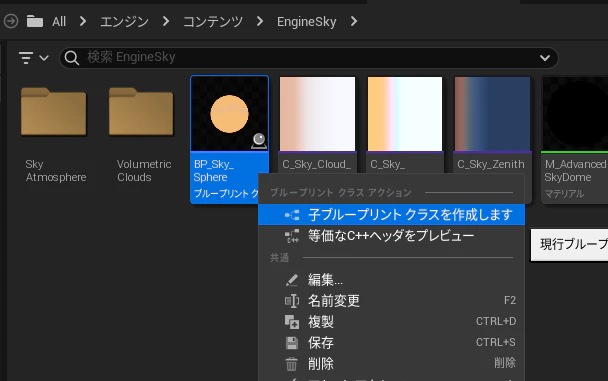This screenshot has width=608, height=381.
Task: Click the C++ header preview icon
Action: (x=292, y=236)
